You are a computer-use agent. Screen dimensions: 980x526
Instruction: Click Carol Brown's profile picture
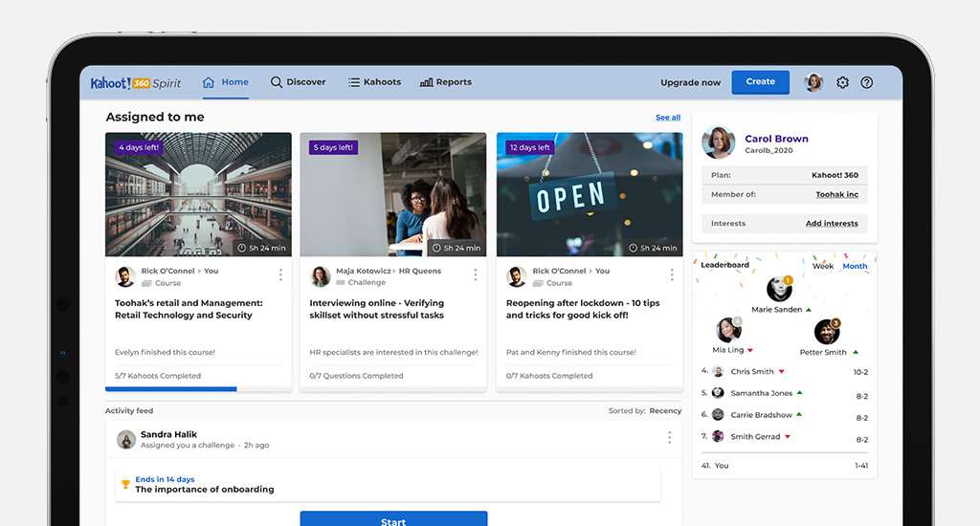(x=718, y=142)
